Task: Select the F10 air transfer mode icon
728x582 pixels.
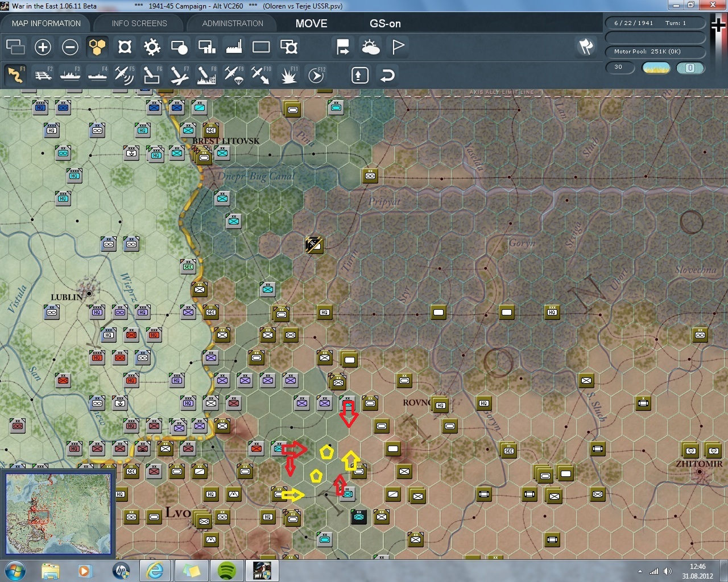Action: tap(261, 75)
